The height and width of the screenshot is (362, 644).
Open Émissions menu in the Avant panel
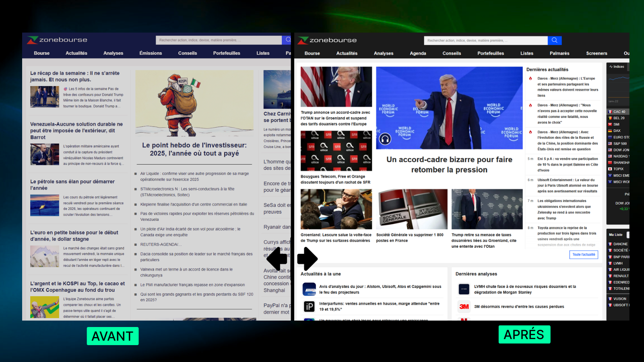[151, 53]
